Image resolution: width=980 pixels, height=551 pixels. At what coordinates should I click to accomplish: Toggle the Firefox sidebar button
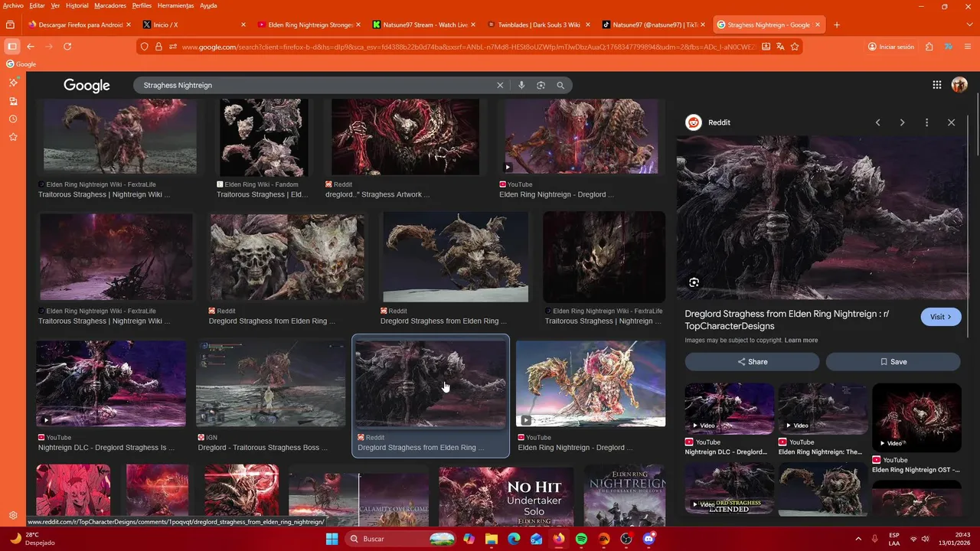coord(11,47)
